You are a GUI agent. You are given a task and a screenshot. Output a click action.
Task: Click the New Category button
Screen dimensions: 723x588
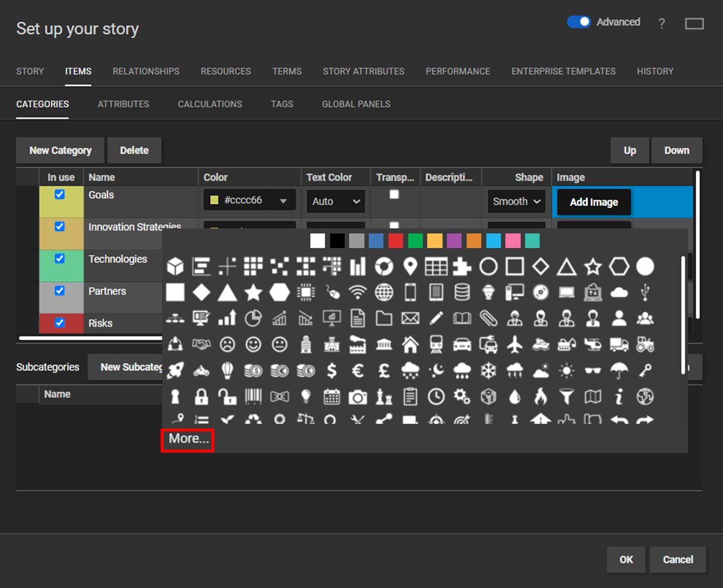(60, 151)
